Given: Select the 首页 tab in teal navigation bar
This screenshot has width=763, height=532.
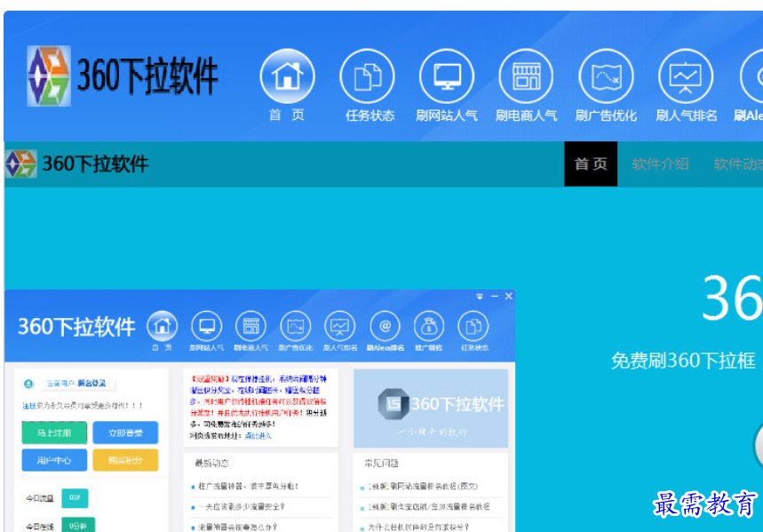Looking at the screenshot, I should point(591,164).
